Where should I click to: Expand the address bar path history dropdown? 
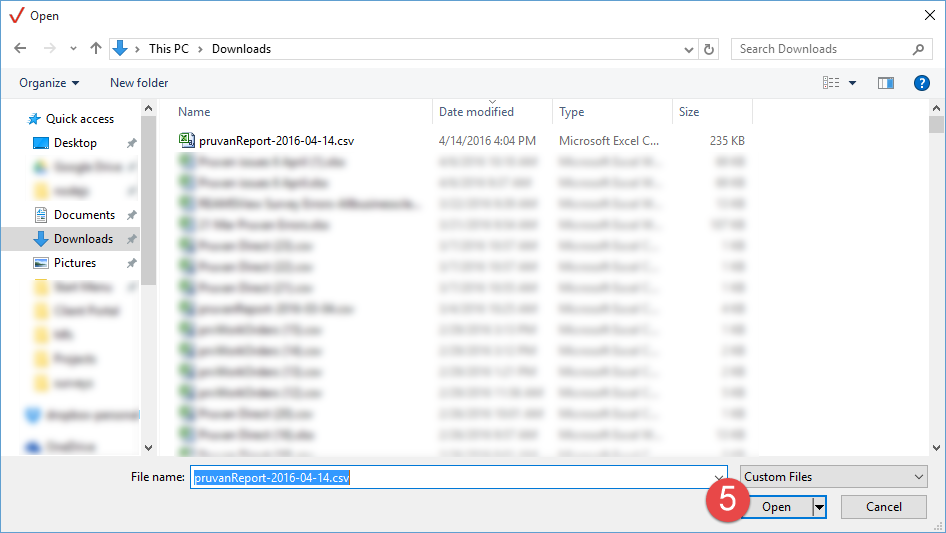(x=689, y=49)
